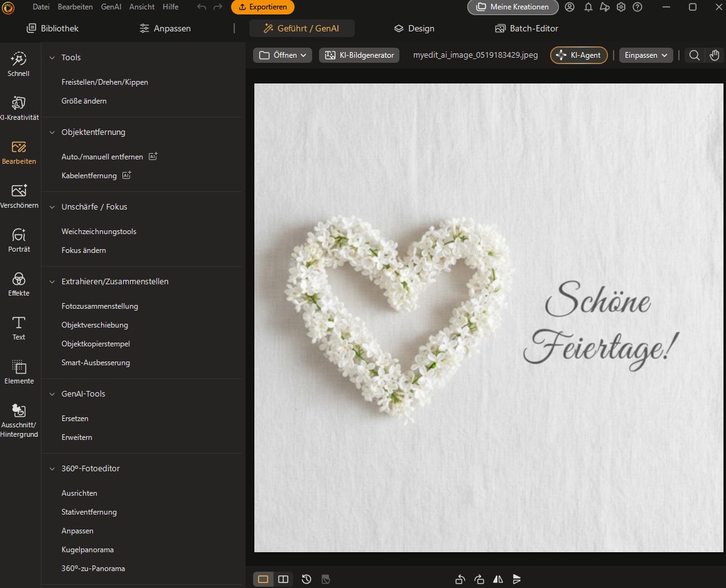726x588 pixels.
Task: Open Kabelentfernung tool
Action: tap(89, 176)
